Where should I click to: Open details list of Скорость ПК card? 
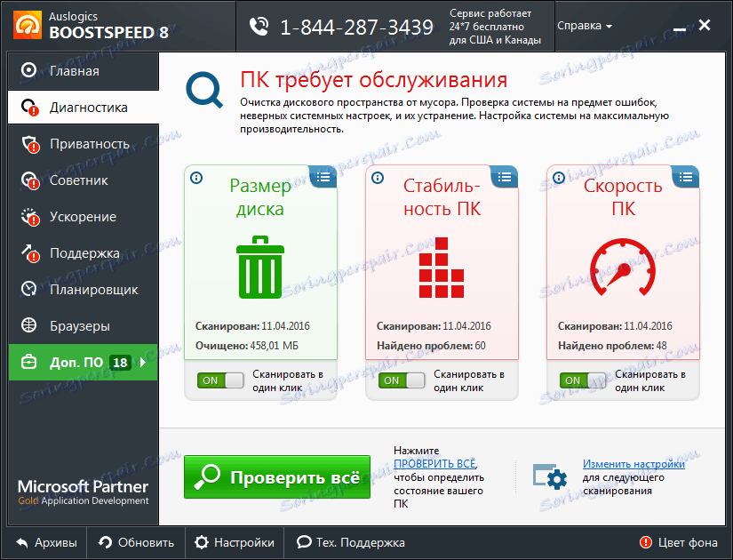[x=686, y=177]
